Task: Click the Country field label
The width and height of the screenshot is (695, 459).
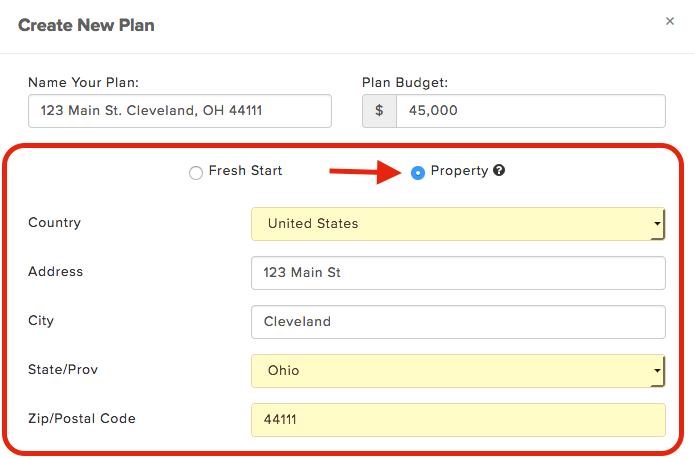Action: point(55,223)
